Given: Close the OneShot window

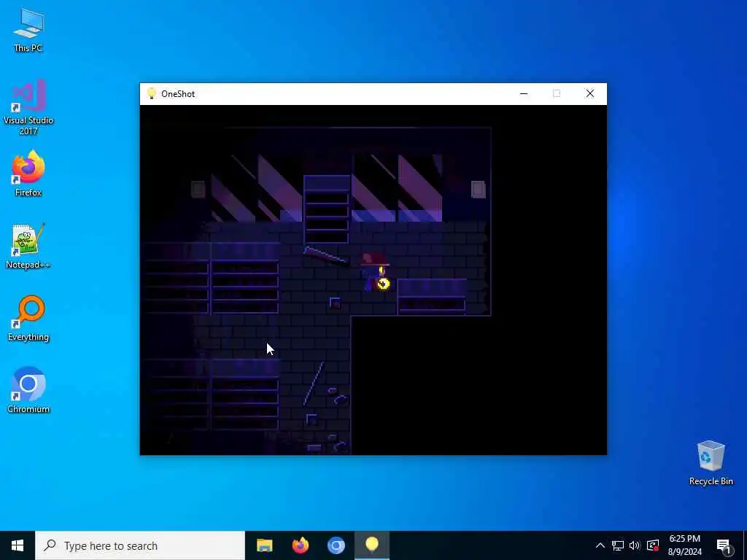Looking at the screenshot, I should pyautogui.click(x=589, y=93).
